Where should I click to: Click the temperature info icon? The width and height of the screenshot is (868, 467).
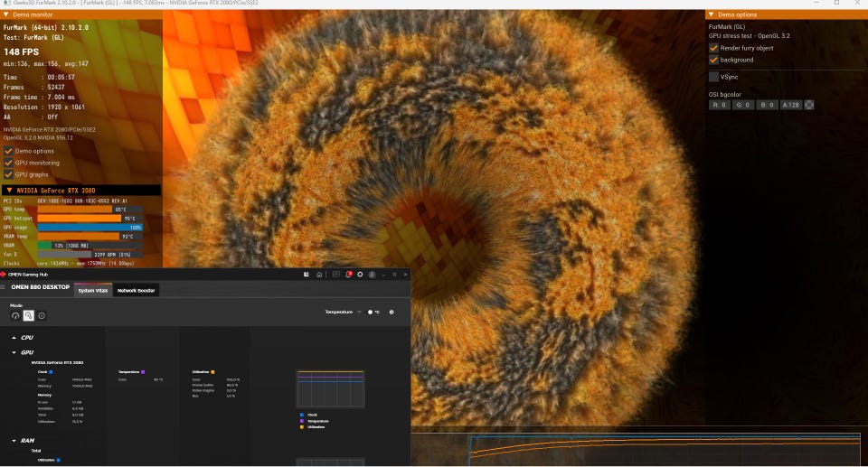point(392,312)
